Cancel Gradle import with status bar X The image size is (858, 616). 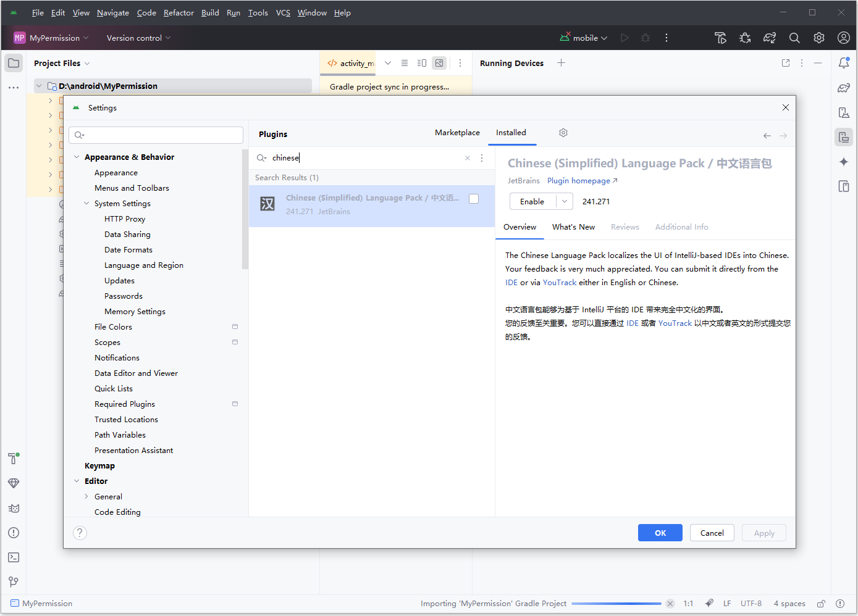point(670,604)
